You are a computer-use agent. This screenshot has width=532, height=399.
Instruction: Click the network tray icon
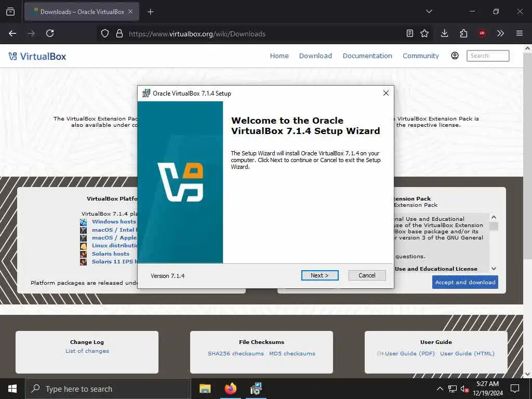click(x=453, y=389)
